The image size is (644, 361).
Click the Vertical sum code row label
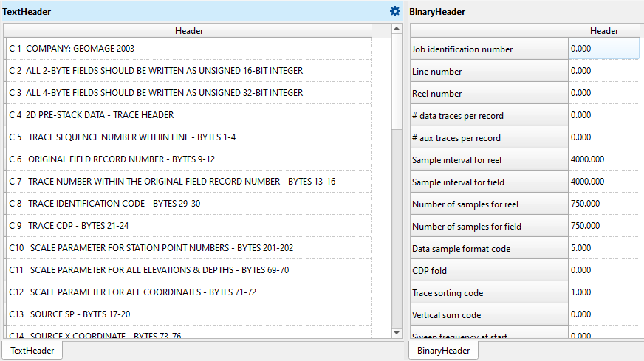[488, 315]
